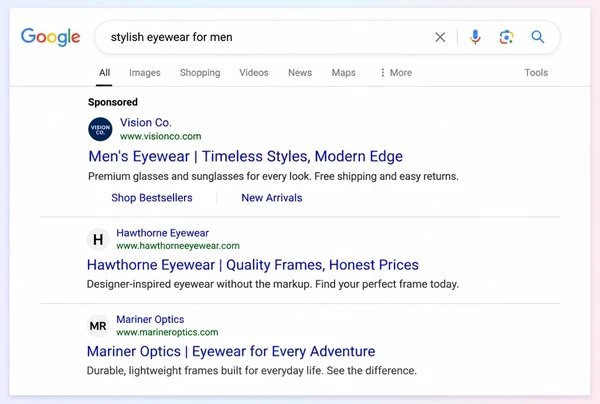The height and width of the screenshot is (404, 600).
Task: Open Mariner Optics Eyewear for Every Adventure headline
Action: 231,352
